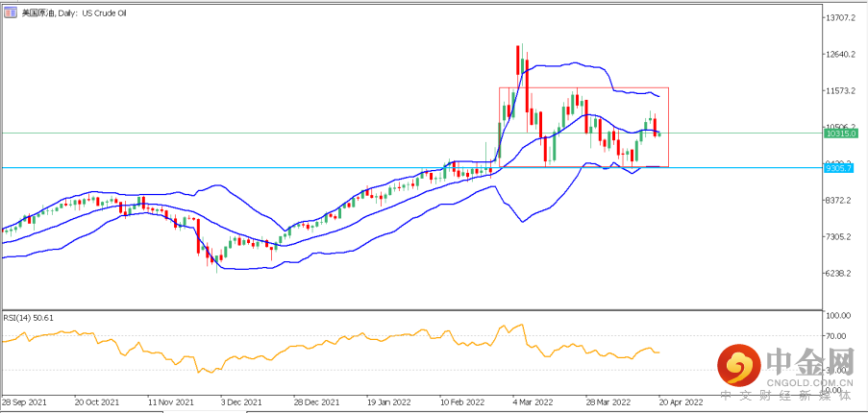The image size is (868, 413).
Task: Select the 'US Crude Oil' daily chart title
Action: pos(75,13)
